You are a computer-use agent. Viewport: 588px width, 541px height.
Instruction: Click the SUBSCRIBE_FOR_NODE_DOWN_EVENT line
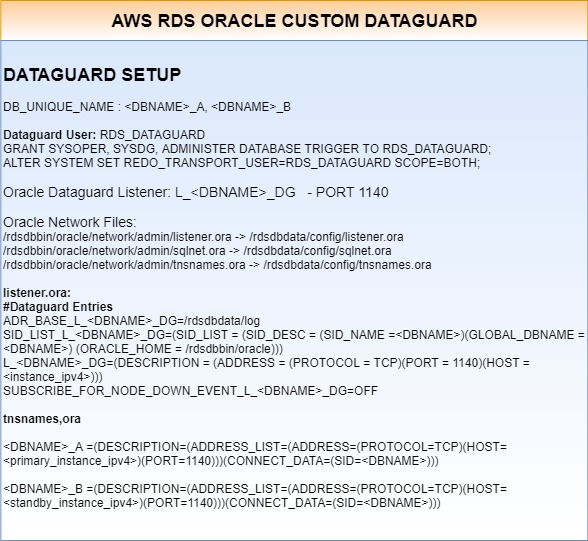point(190,391)
